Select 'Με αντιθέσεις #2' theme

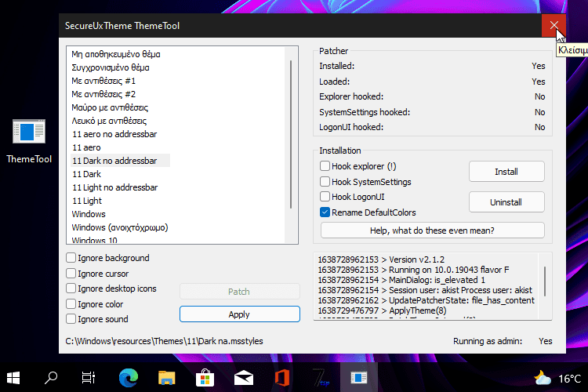[x=103, y=94]
